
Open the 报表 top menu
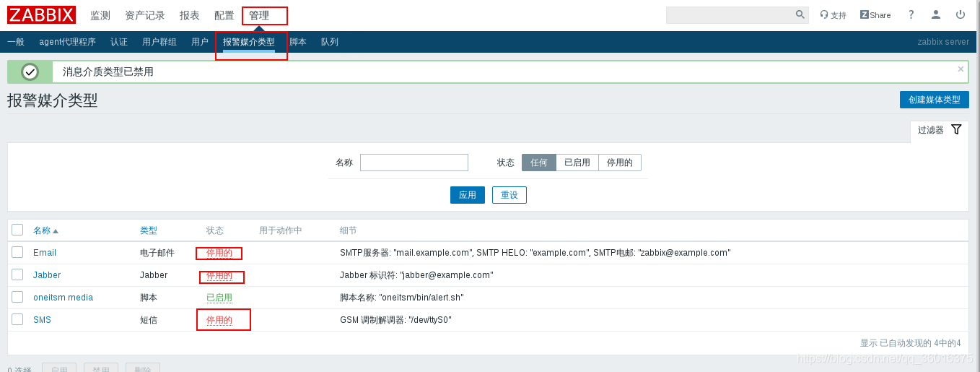click(190, 15)
